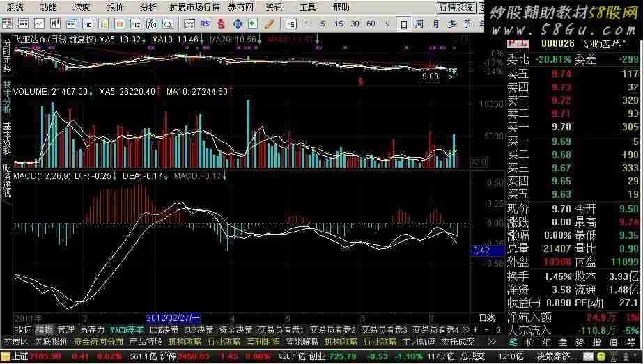Select the 1-minute period button
This screenshot has width=643, height=364.
[x=307, y=24]
